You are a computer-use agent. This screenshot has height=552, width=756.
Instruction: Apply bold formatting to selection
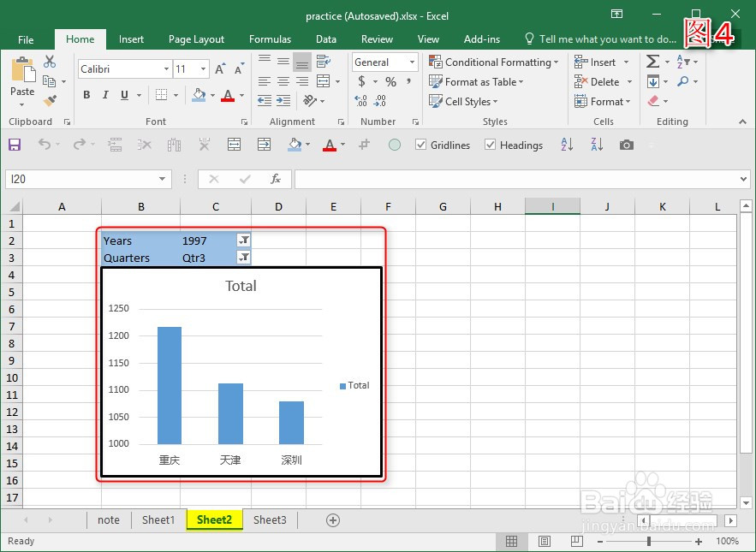pyautogui.click(x=85, y=94)
